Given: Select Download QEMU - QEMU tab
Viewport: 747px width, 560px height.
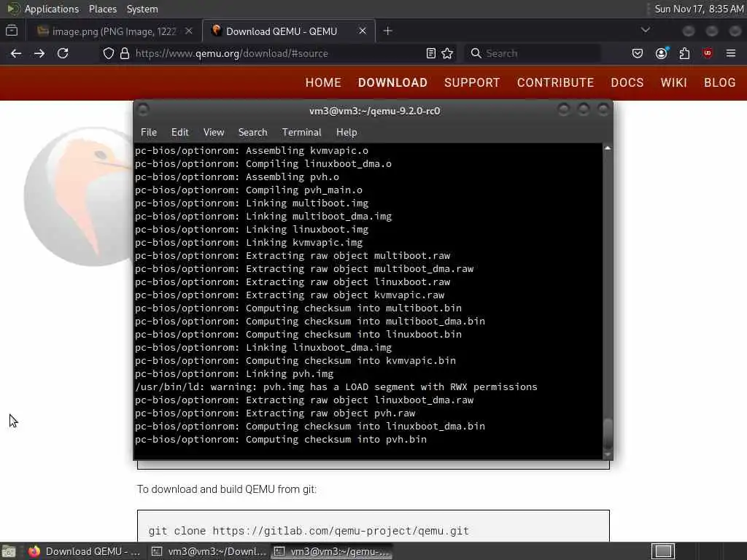Looking at the screenshot, I should pos(289,31).
